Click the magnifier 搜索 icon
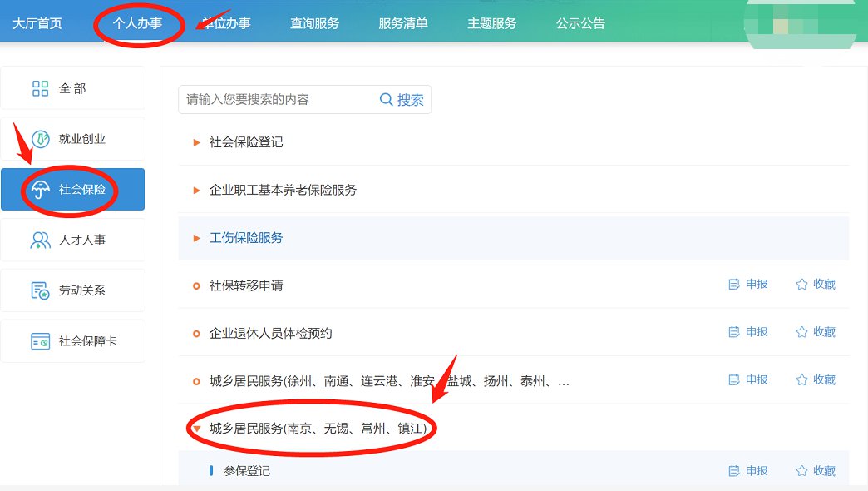 pos(387,100)
